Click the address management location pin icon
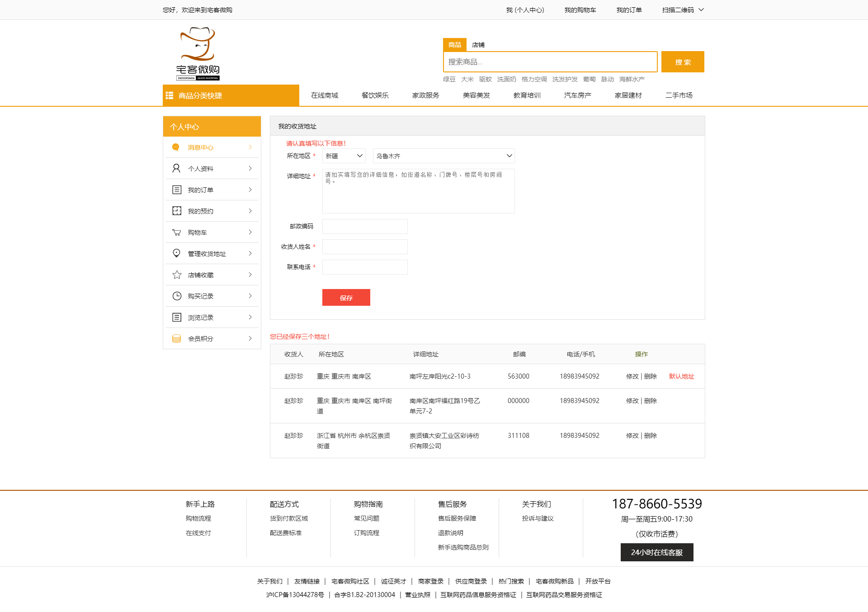 [177, 253]
